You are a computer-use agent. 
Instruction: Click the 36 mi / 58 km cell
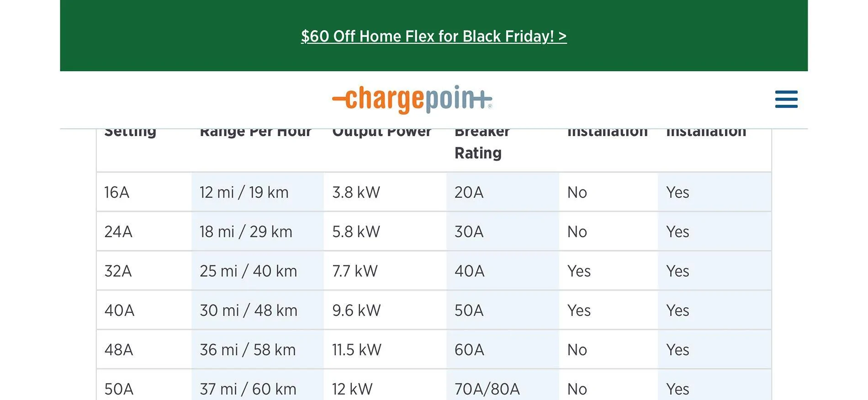[248, 350]
